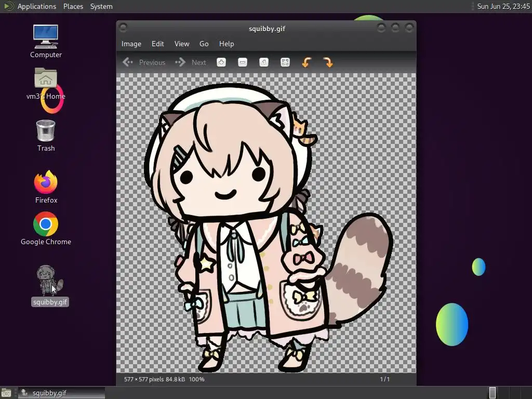Select the squibby.gif desktop file thumbnail

click(x=50, y=280)
